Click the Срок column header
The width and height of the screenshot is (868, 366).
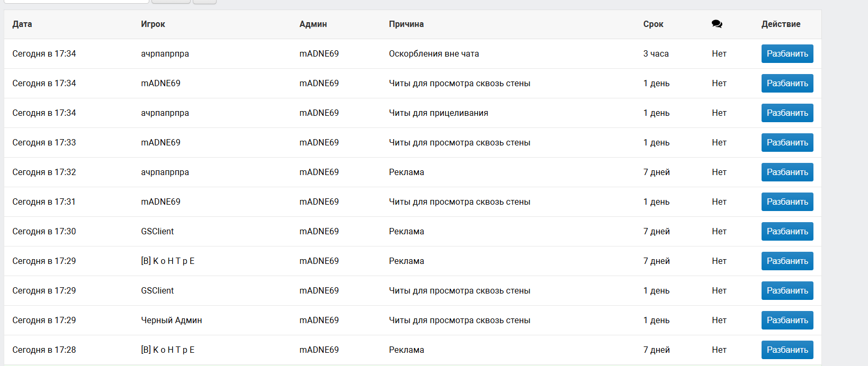pyautogui.click(x=653, y=24)
